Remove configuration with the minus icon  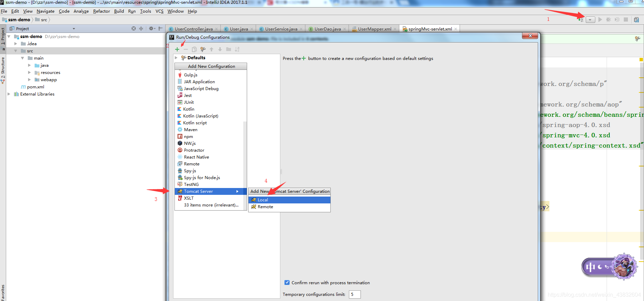pos(185,49)
